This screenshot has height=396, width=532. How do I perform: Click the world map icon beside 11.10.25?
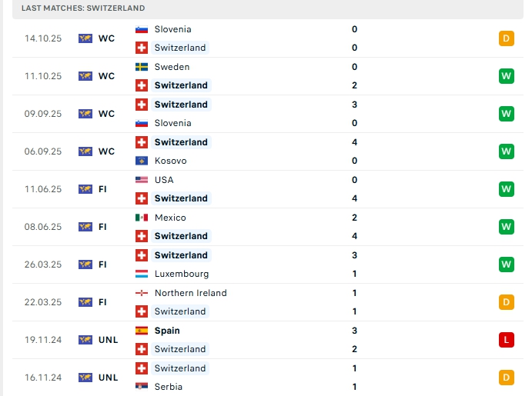(85, 76)
